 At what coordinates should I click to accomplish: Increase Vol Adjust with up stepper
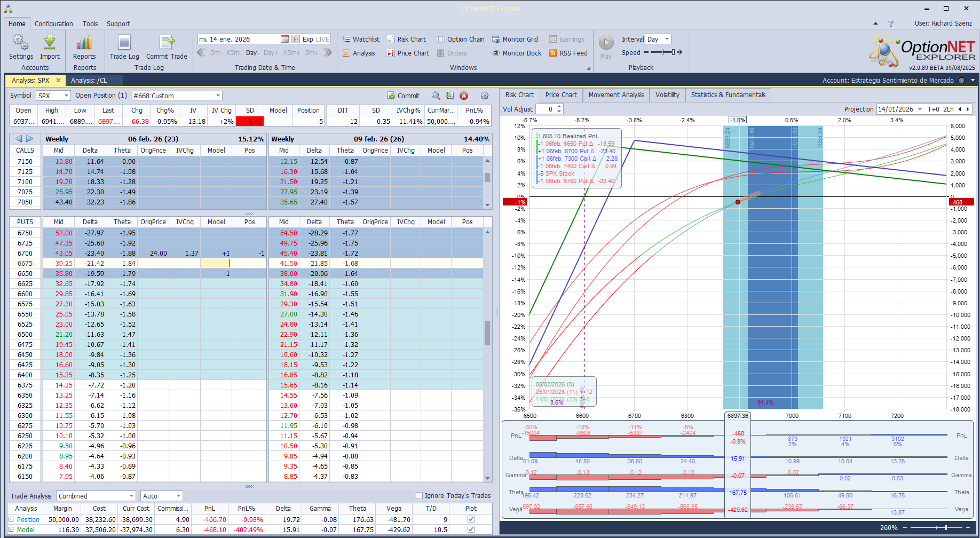click(x=559, y=107)
